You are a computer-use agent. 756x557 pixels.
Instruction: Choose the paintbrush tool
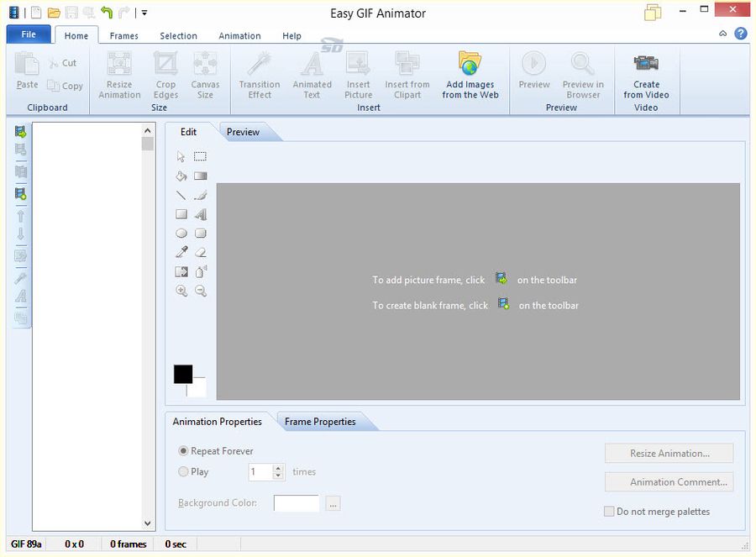[201, 195]
